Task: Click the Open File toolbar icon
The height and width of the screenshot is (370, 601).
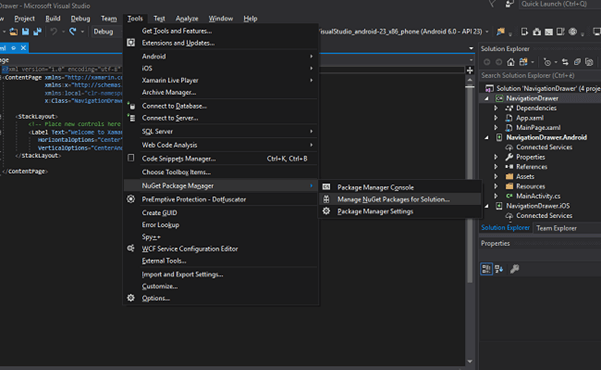Action: pos(13,32)
